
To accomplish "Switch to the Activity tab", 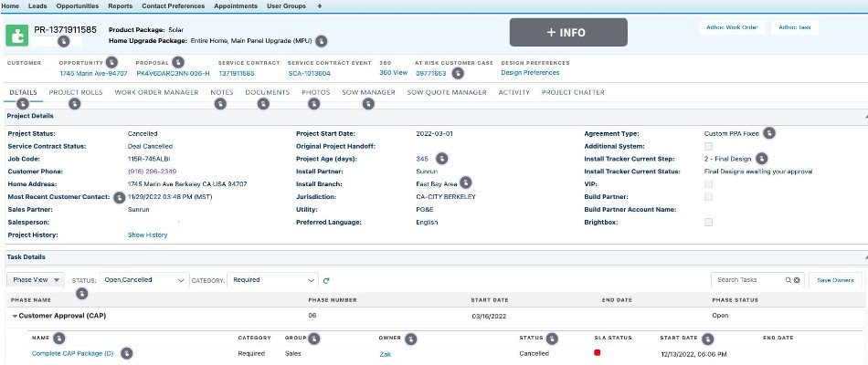I will [514, 92].
